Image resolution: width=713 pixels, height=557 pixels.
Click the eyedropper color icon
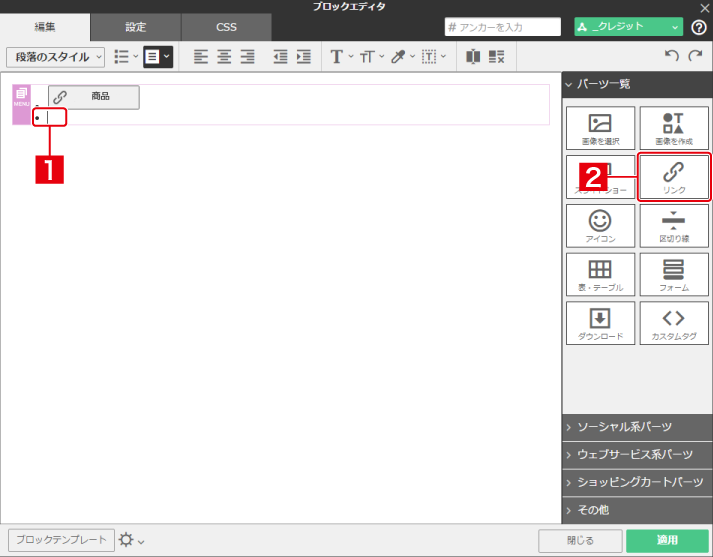[x=398, y=57]
